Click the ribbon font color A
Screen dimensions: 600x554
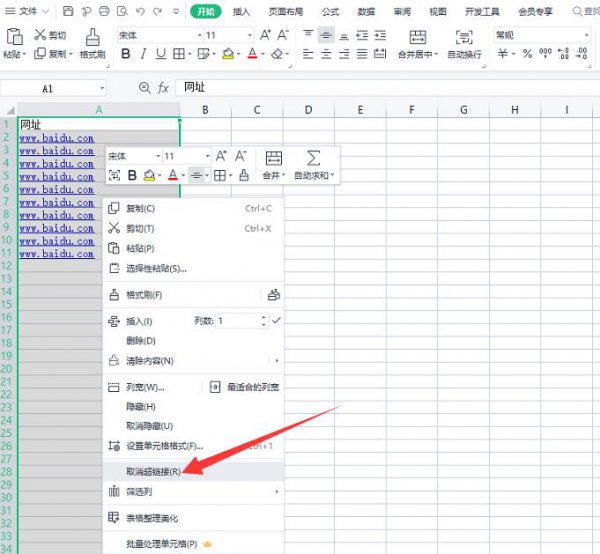(x=252, y=54)
